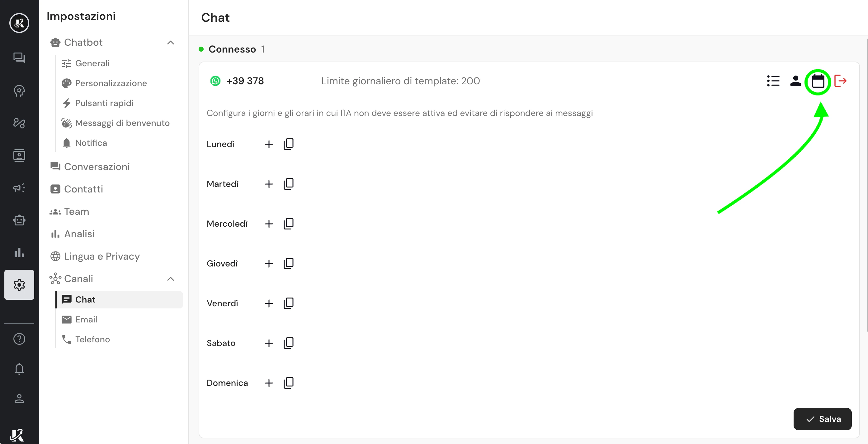Image resolution: width=868 pixels, height=444 pixels.
Task: Click the megaphone campaigns sidebar icon
Action: coord(19,188)
